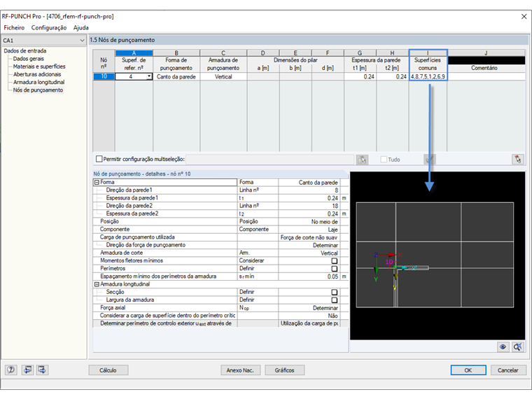532x399 pixels.
Task: Check the Secção Definir checkbox
Action: [334, 292]
